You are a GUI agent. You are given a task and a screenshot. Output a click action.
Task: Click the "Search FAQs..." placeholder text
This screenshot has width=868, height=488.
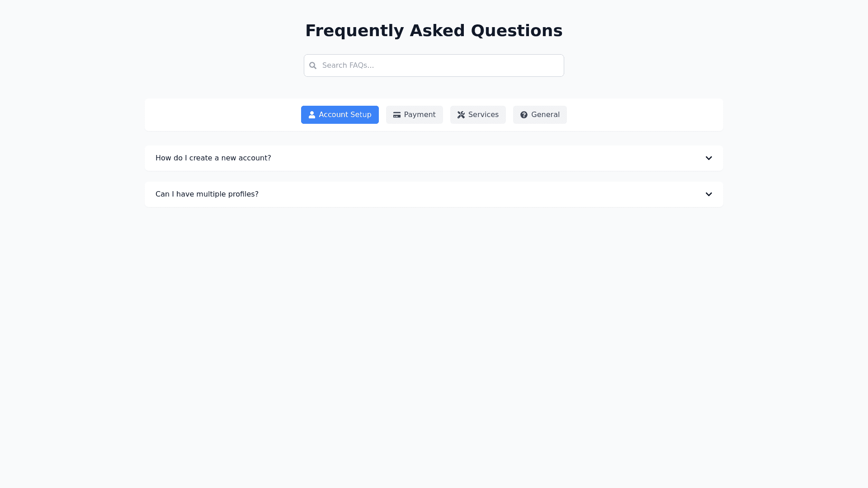[x=348, y=66]
